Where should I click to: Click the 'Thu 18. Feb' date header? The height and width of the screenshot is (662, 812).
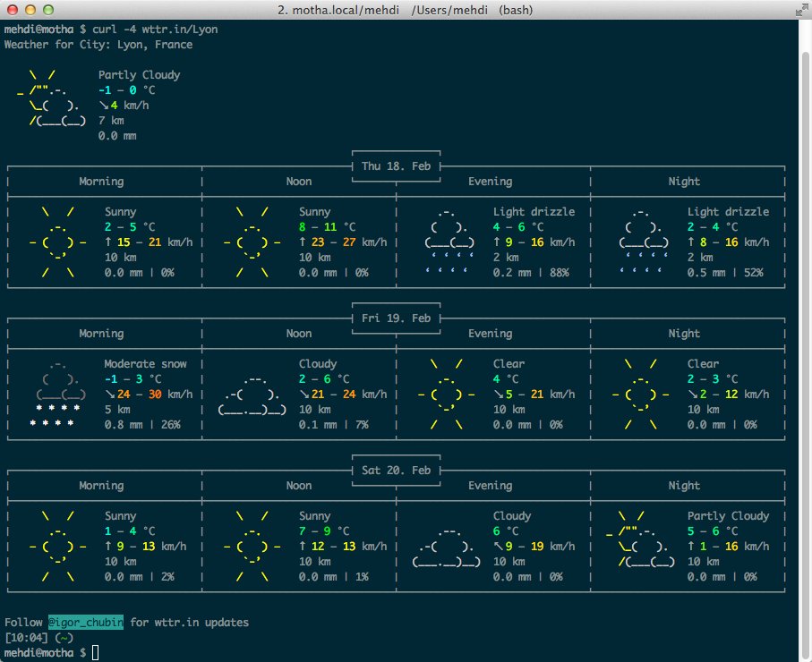[x=397, y=166]
